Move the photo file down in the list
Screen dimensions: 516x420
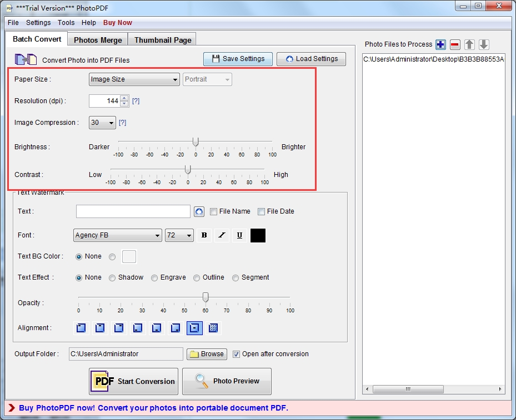[x=484, y=44]
